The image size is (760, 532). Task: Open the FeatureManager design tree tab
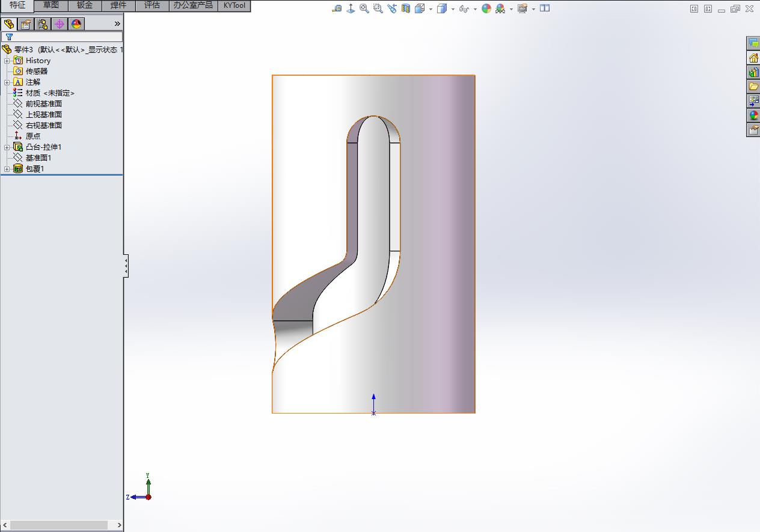click(9, 24)
